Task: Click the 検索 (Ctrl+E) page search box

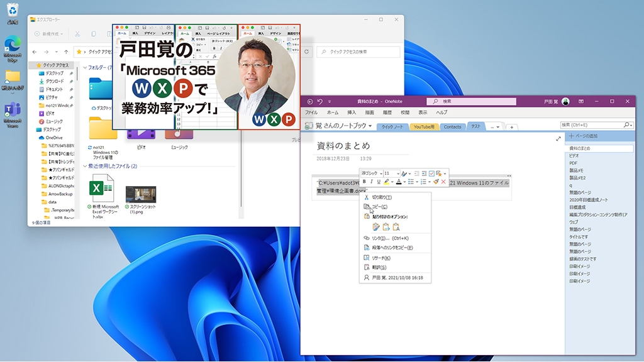Action: [x=596, y=125]
